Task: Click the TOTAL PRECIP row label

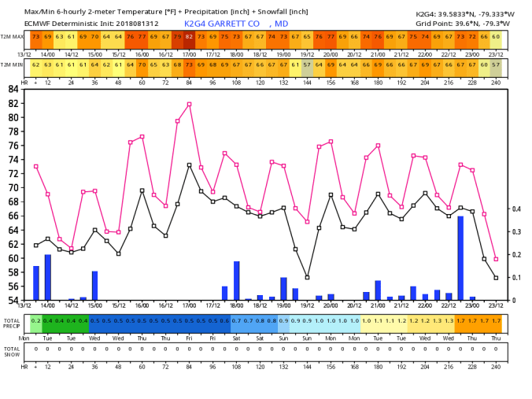Action: click(x=11, y=323)
